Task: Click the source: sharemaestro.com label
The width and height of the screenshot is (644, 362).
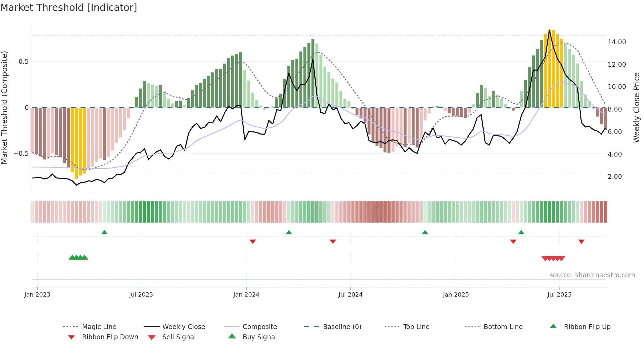Action: tap(592, 275)
